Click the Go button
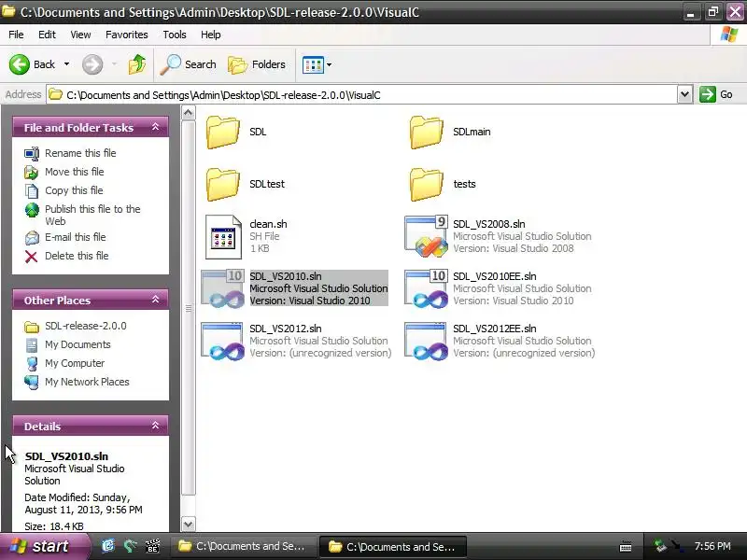747x560 pixels. pos(717,94)
